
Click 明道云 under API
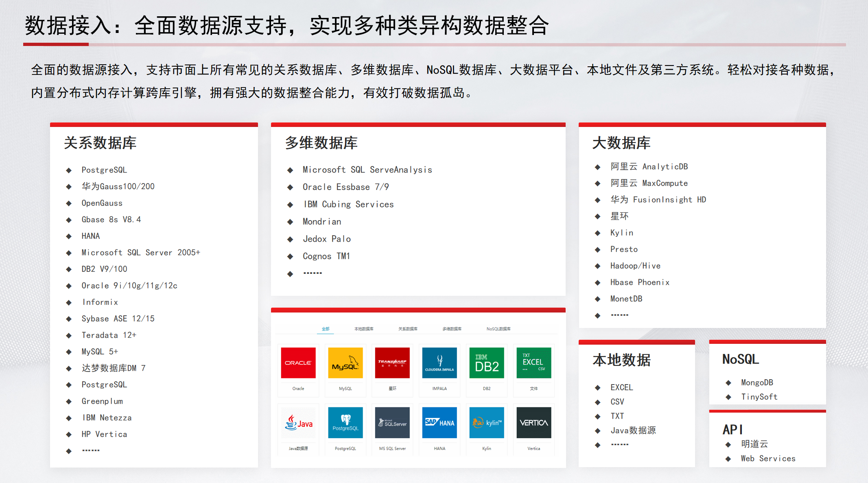pyautogui.click(x=754, y=444)
